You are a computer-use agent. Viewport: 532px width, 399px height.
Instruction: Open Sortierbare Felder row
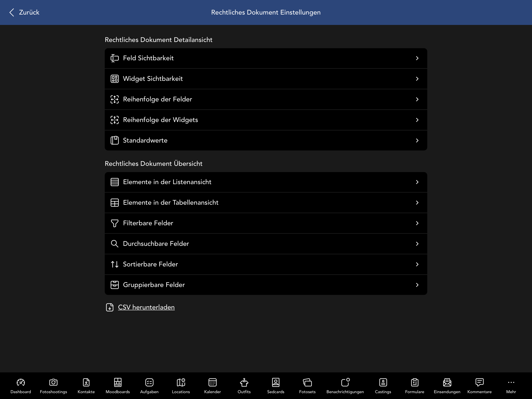[266, 264]
